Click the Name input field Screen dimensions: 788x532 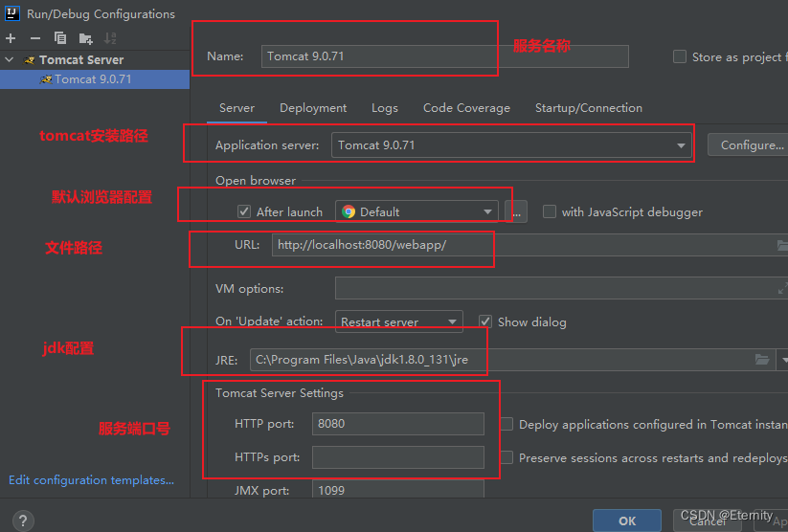tap(445, 56)
